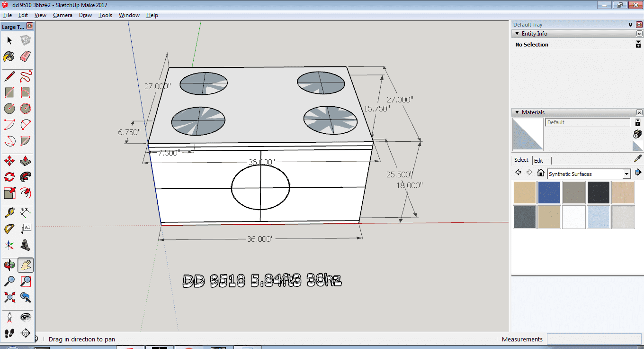Image resolution: width=644 pixels, height=349 pixels.
Task: Select the Pan hand tool
Action: click(x=26, y=265)
